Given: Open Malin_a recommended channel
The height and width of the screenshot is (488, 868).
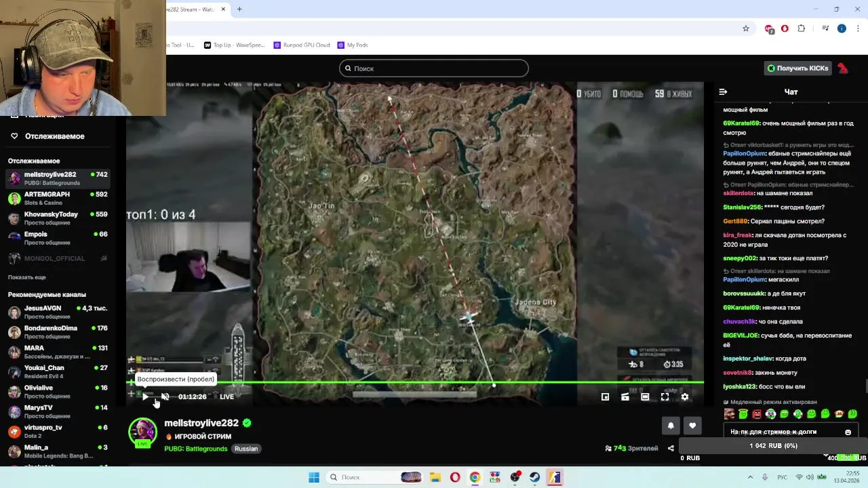Looking at the screenshot, I should point(58,451).
